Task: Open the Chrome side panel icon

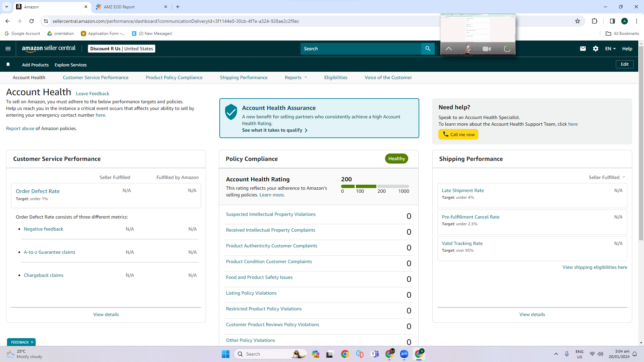Action: pyautogui.click(x=612, y=21)
